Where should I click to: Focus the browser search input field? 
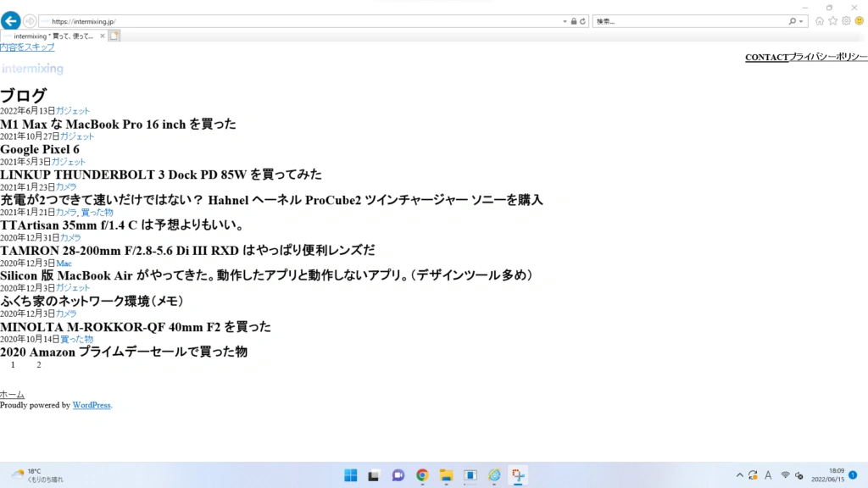[690, 21]
